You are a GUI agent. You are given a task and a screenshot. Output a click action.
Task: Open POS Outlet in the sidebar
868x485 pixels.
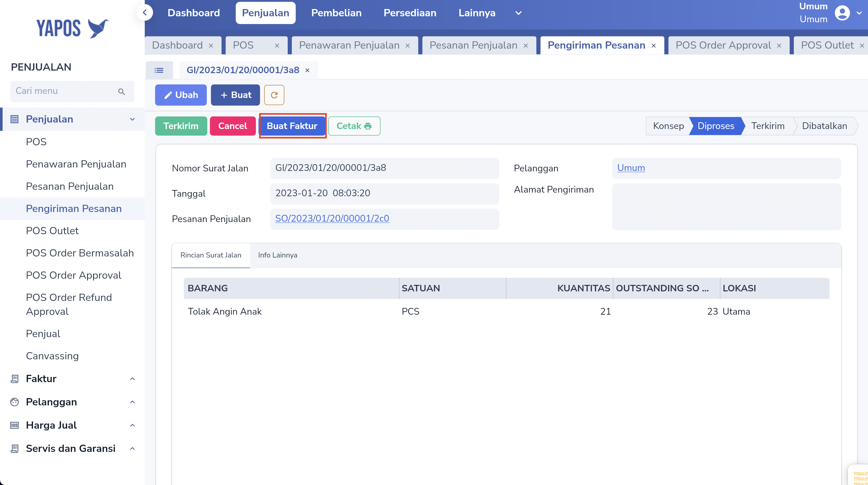click(x=52, y=231)
